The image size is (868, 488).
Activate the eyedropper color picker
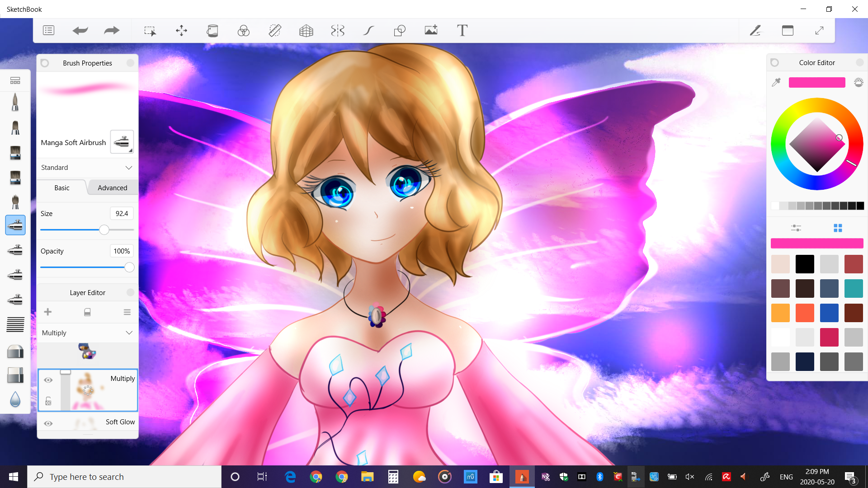[x=776, y=82]
